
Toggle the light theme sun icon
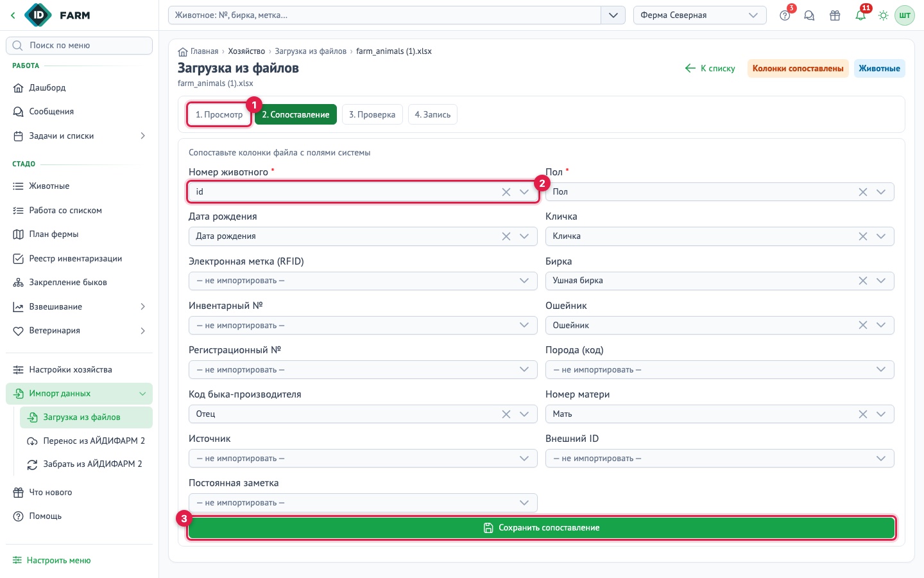[884, 15]
